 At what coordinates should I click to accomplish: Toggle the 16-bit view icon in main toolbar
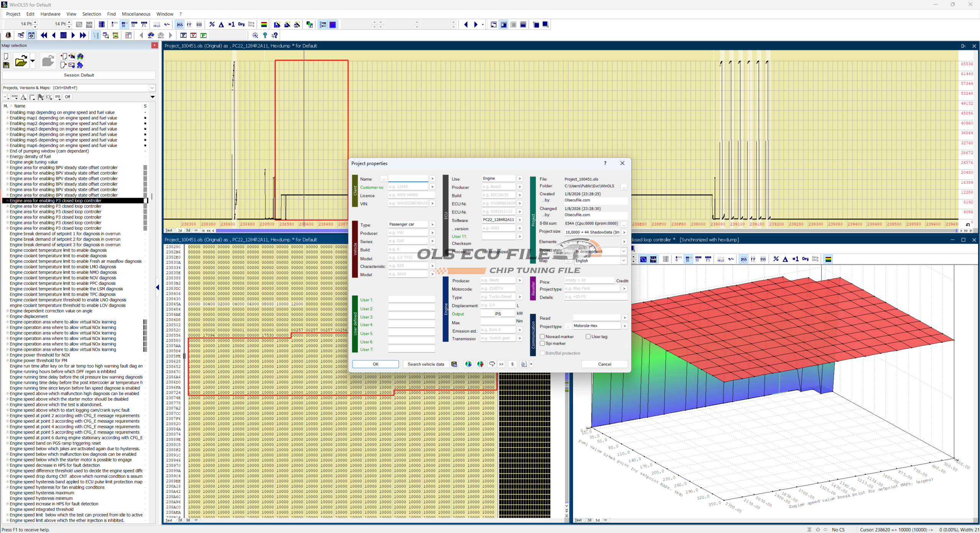pos(124,25)
